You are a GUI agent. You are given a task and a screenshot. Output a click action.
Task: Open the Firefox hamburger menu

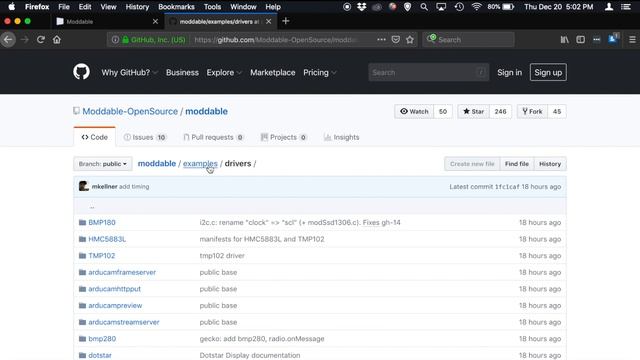pos(632,40)
